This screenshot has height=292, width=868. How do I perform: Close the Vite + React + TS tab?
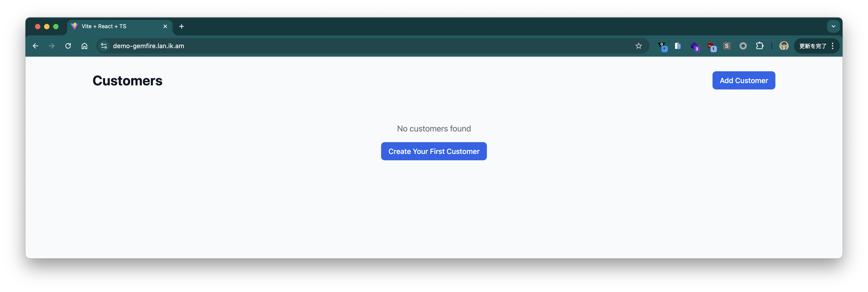click(165, 26)
